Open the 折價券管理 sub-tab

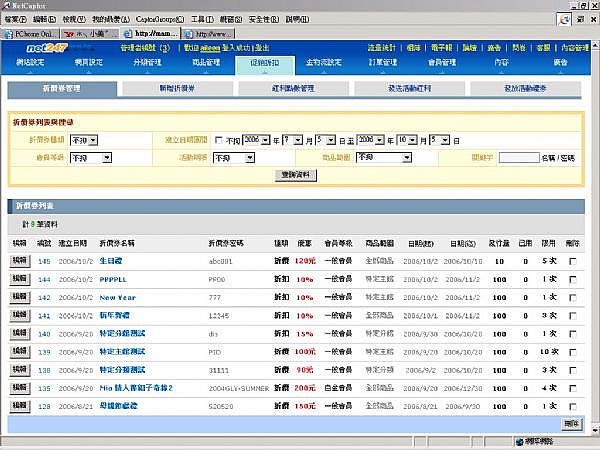click(62, 88)
